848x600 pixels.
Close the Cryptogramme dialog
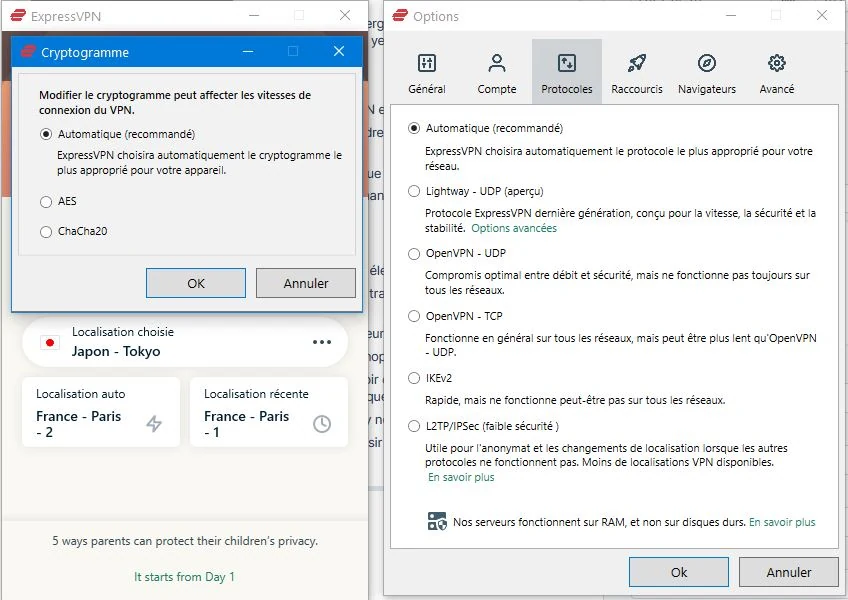339,51
